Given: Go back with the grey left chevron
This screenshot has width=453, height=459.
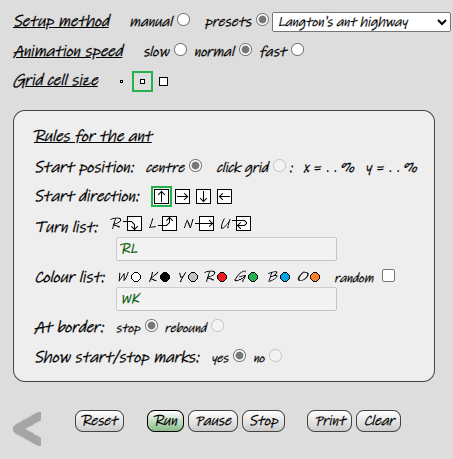Looking at the screenshot, I should (27, 429).
